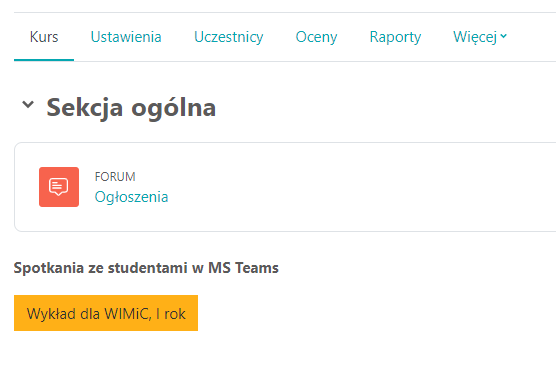Click the small arrow beside Więcej
The height and width of the screenshot is (368, 556).
504,35
